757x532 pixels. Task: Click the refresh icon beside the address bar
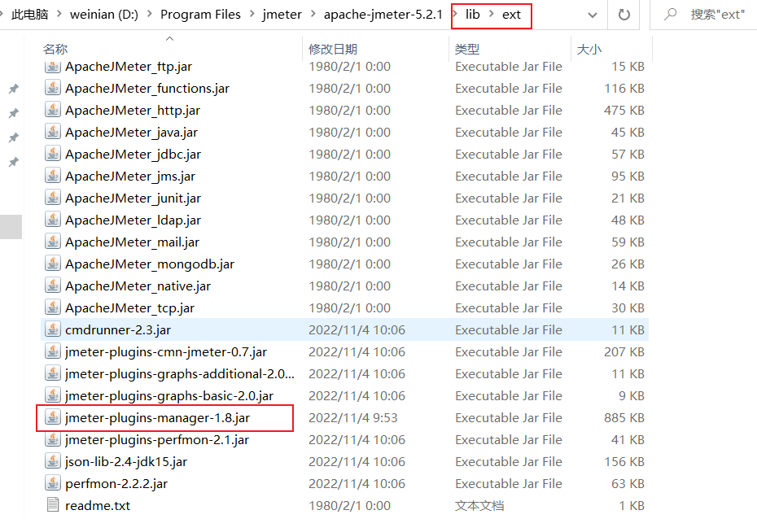(624, 15)
